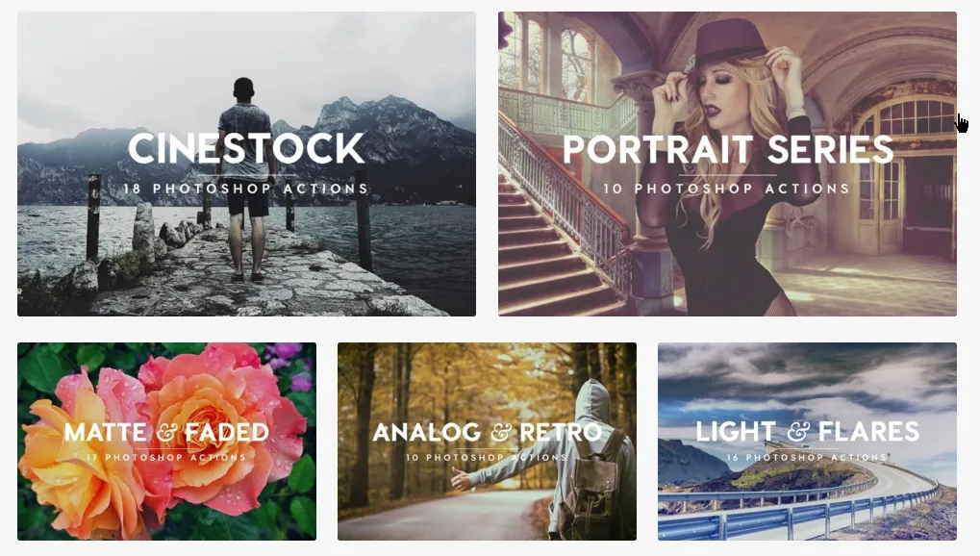Open the Matte & Faded card

pyautogui.click(x=167, y=442)
